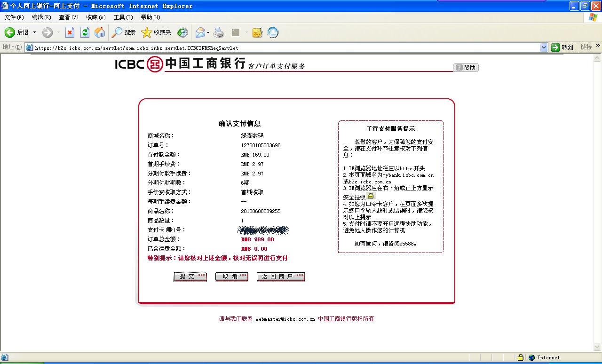This screenshot has width=602, height=364.
Task: Click down payment value RMB 169.00
Action: pyautogui.click(x=255, y=155)
